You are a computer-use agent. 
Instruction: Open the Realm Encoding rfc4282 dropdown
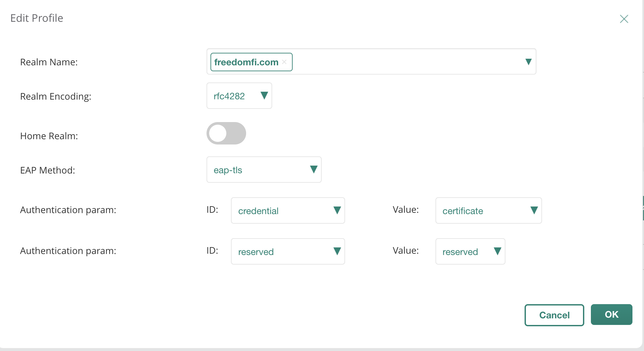239,96
